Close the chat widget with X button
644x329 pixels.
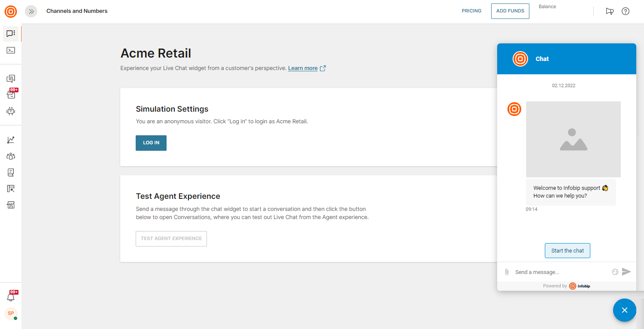click(624, 310)
